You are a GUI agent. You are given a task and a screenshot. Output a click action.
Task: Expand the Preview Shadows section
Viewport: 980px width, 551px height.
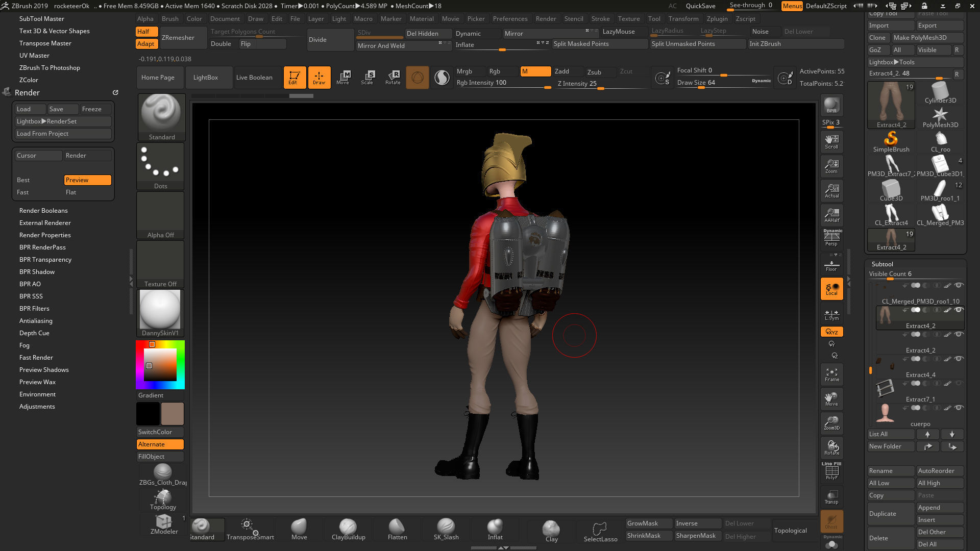click(x=44, y=370)
